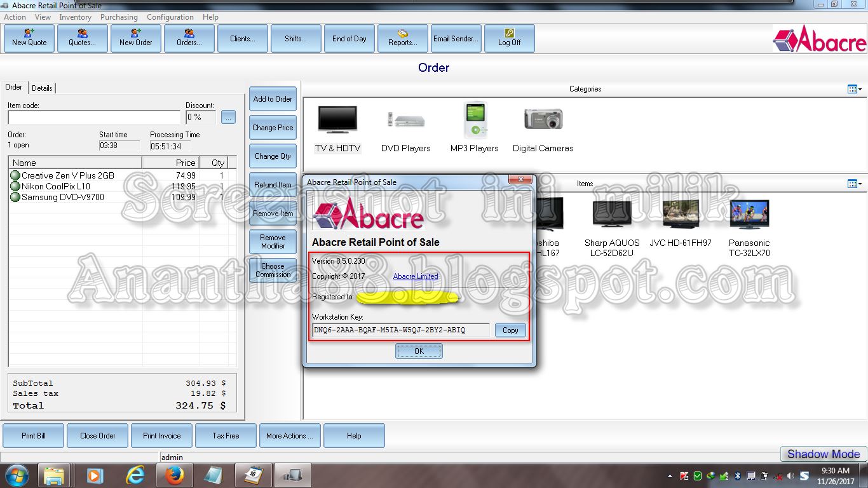Select the Digital Cameras category
Image resolution: width=868 pixels, height=488 pixels.
coord(543,128)
